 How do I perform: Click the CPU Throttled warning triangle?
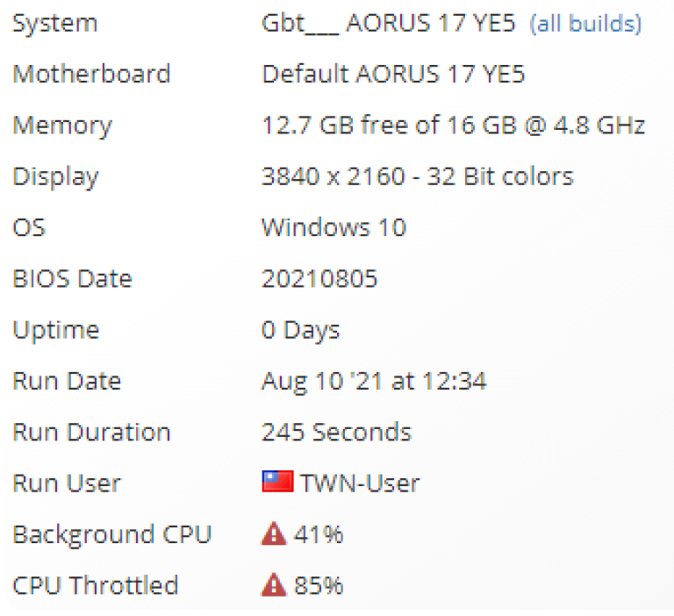pyautogui.click(x=274, y=584)
